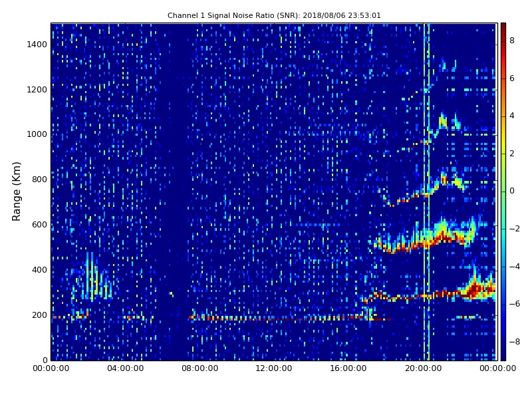Image resolution: width=532 pixels, height=399 pixels.
Task: Click the dark blue bottom of the colorbar
Action: click(x=503, y=354)
